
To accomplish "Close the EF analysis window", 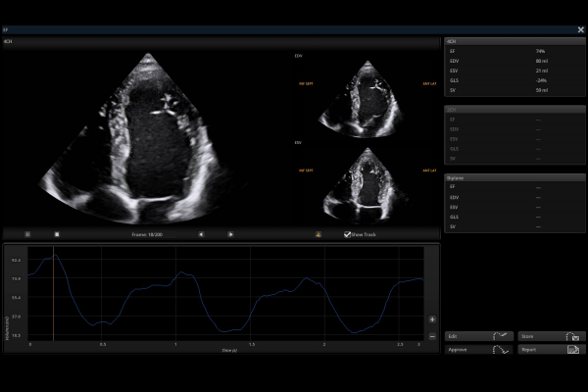I will (x=580, y=30).
